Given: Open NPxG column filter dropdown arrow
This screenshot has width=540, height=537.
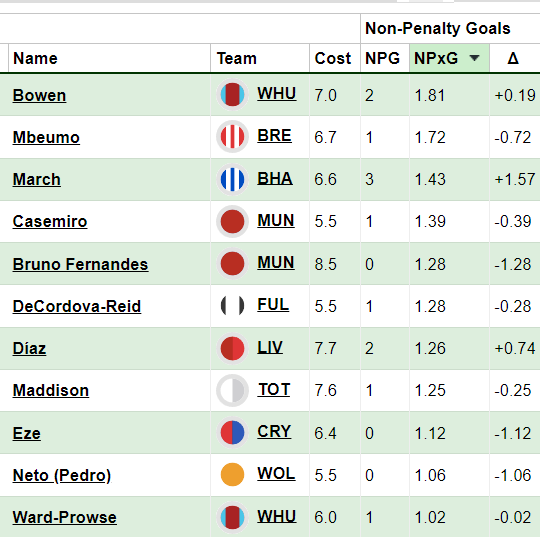Looking at the screenshot, I should pyautogui.click(x=475, y=58).
